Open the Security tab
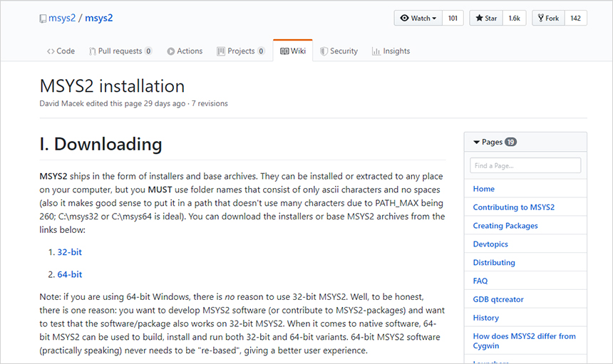This screenshot has width=613, height=364. 339,51
